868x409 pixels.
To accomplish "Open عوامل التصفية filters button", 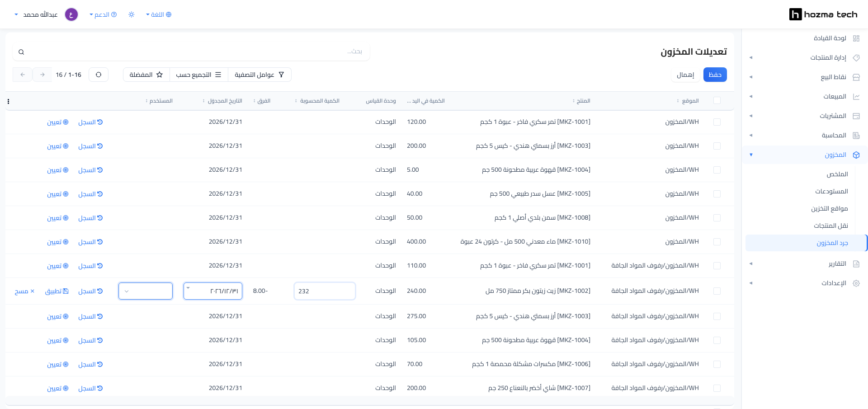I will coord(259,75).
